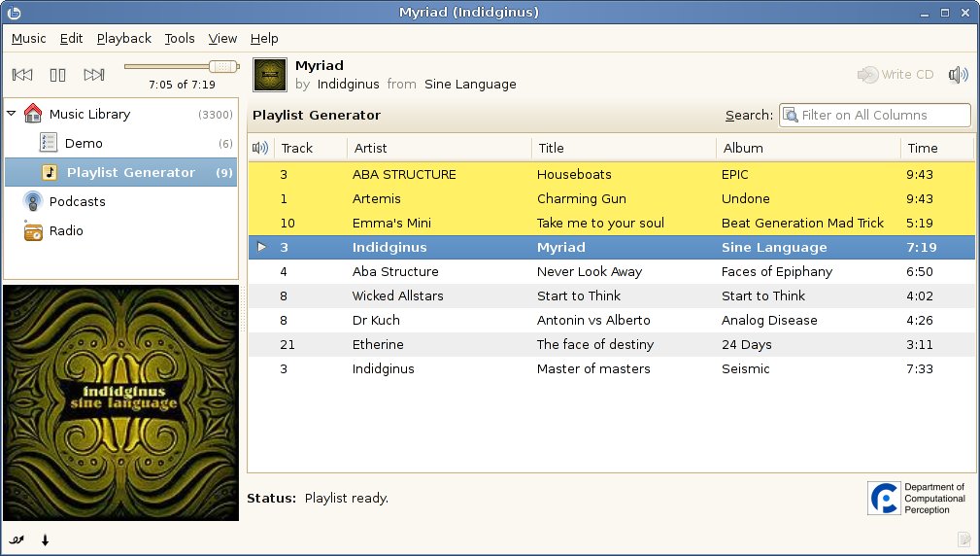Open the Playback menu

pyautogui.click(x=123, y=39)
